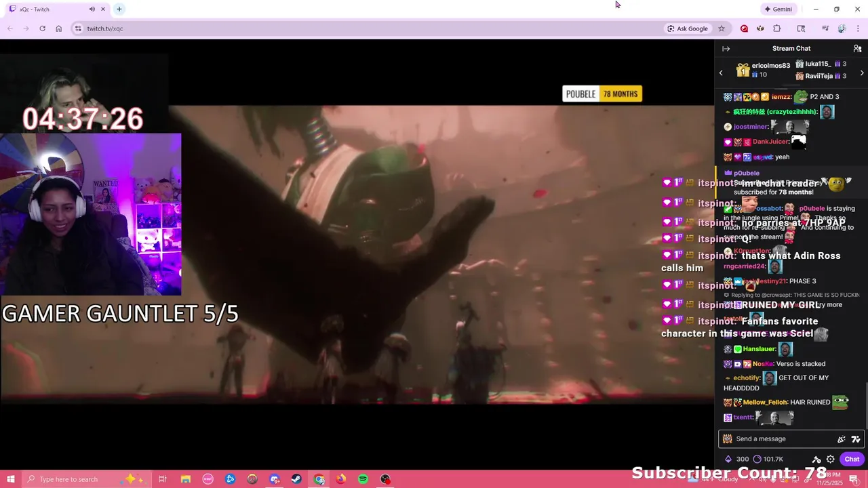Viewport: 868px width, 488px height.
Task: Go to the browser home page
Action: click(58, 28)
